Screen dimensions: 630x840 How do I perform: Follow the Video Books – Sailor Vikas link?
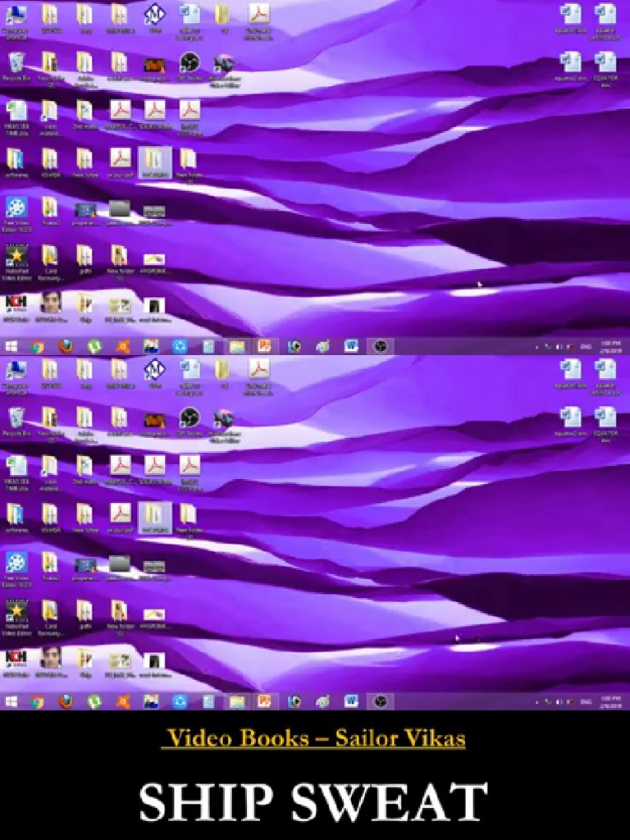(x=315, y=738)
